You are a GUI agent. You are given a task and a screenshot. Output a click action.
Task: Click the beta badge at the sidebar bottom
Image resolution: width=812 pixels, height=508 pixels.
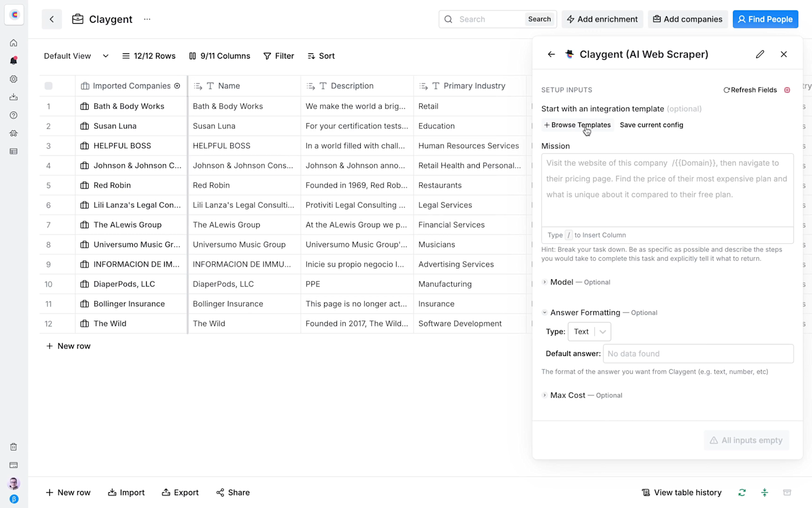click(x=14, y=499)
